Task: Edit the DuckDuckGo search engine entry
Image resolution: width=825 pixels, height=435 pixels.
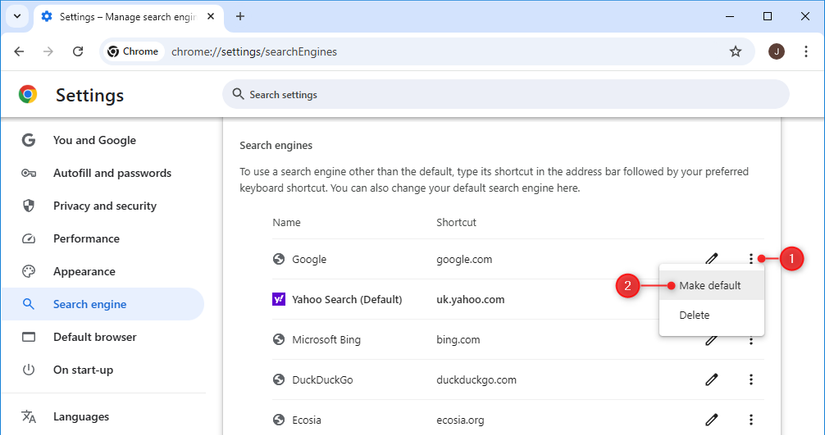Action: (712, 380)
